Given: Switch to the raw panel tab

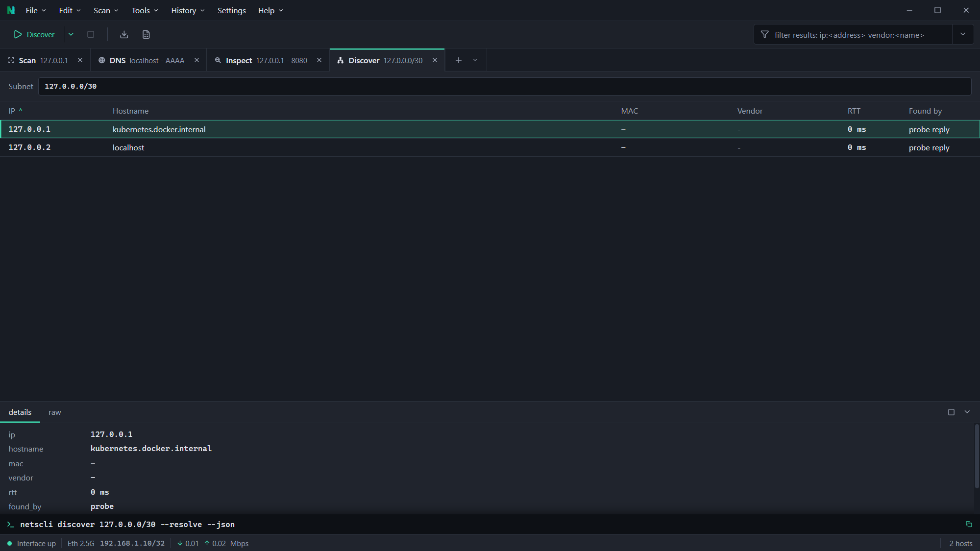Looking at the screenshot, I should [x=54, y=412].
